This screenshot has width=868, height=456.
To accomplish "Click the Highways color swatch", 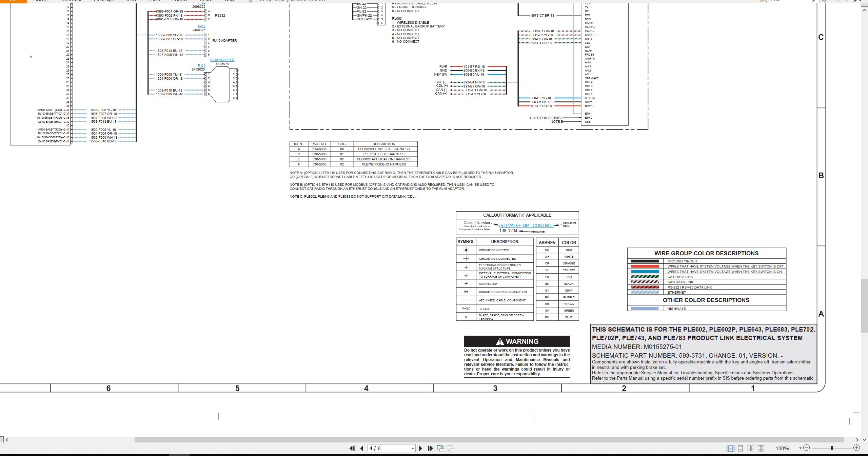I will 645,309.
